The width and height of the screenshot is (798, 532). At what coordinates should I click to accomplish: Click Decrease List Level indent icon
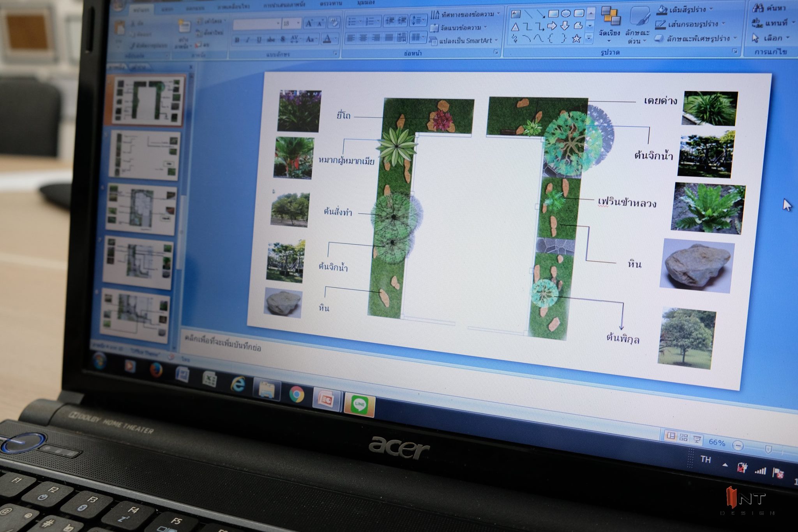389,21
